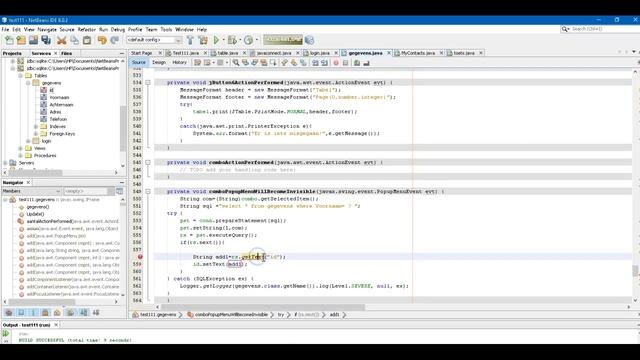Expand the Procedures folder node
The width and height of the screenshot is (640, 360).
[x=20, y=156]
